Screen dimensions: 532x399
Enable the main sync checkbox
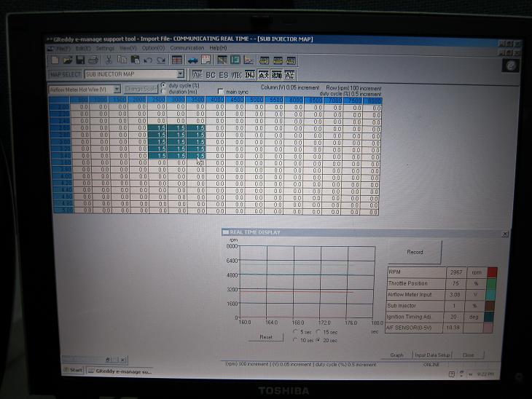point(221,92)
